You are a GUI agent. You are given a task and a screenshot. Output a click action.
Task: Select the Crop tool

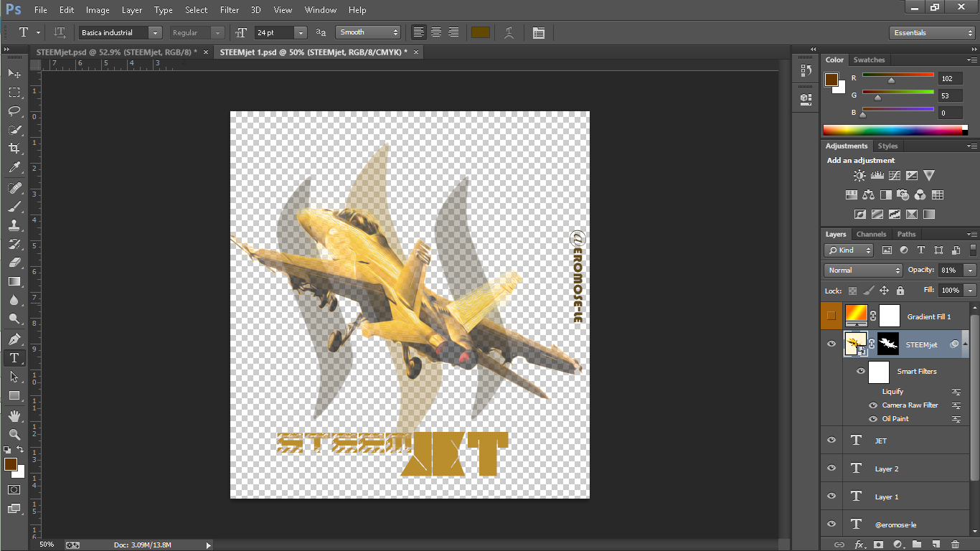[x=14, y=149]
